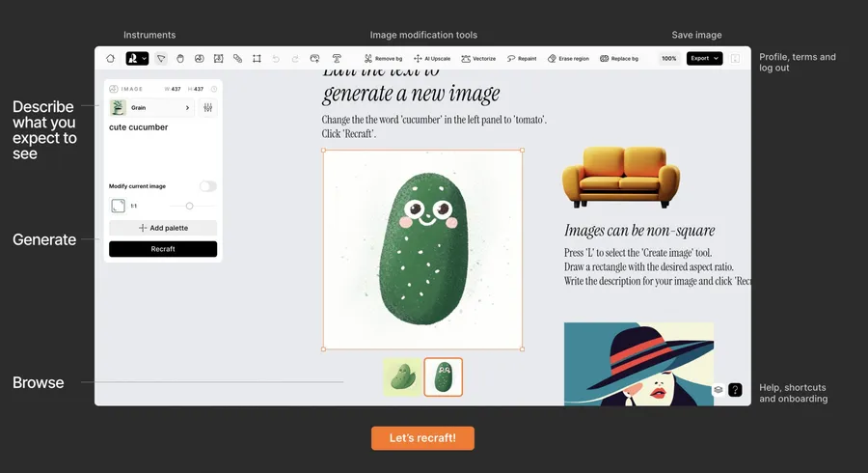Click the woman in hat illustration
Image resolution: width=868 pixels, height=473 pixels.
point(638,364)
